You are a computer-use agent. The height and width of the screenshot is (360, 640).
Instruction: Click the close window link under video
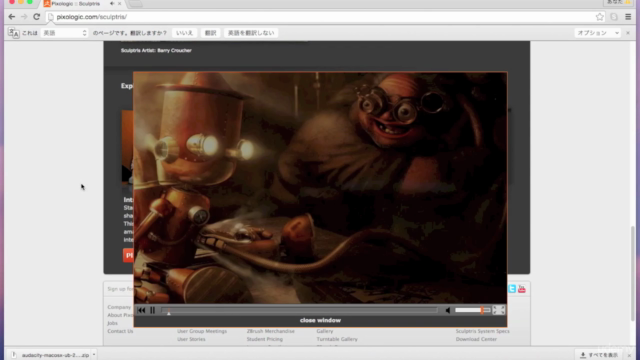point(320,320)
